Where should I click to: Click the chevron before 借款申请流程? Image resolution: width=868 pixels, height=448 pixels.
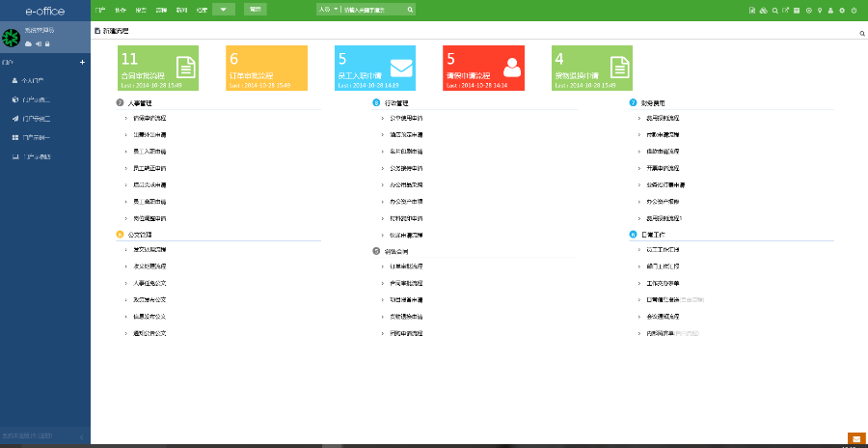(640, 152)
